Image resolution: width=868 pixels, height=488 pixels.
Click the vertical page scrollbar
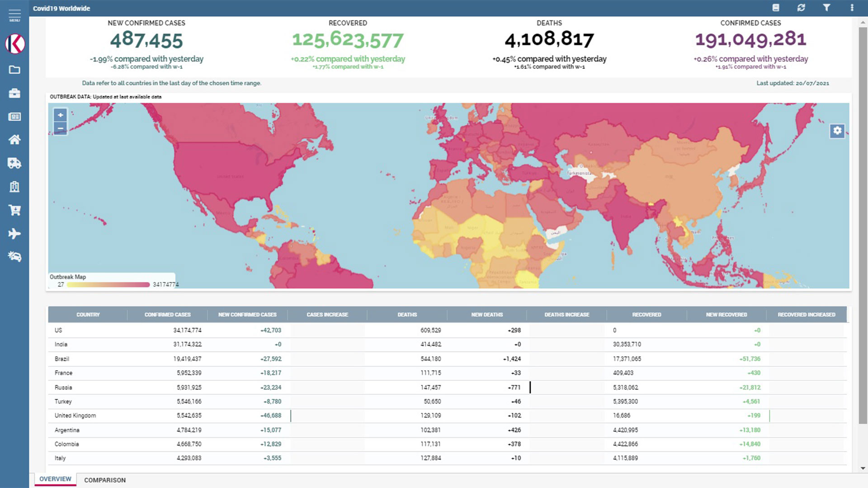[x=863, y=225]
